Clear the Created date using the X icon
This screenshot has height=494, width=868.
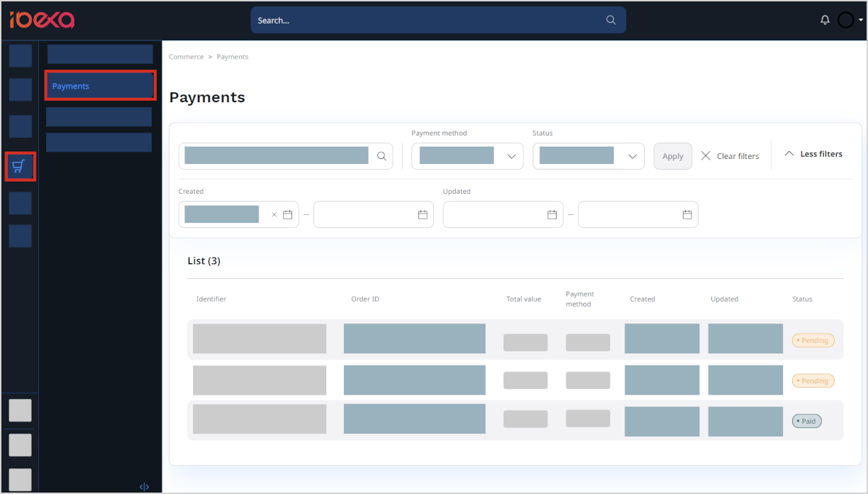coord(274,214)
